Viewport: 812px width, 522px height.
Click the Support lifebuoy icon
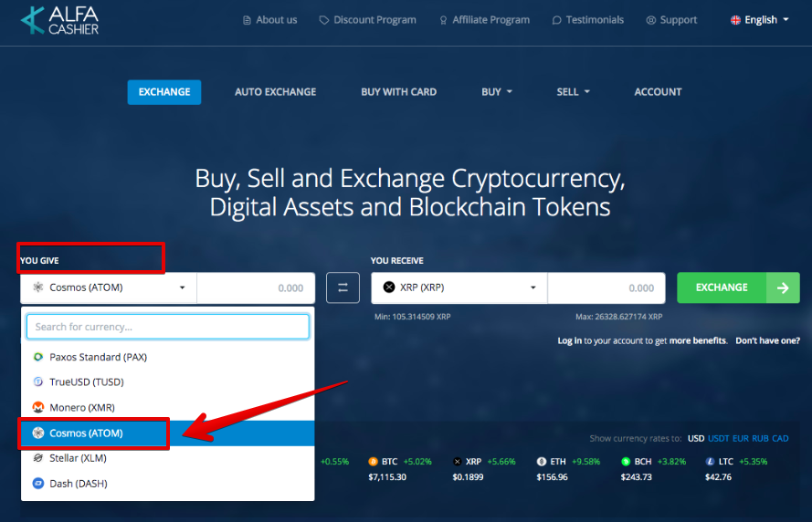point(651,20)
